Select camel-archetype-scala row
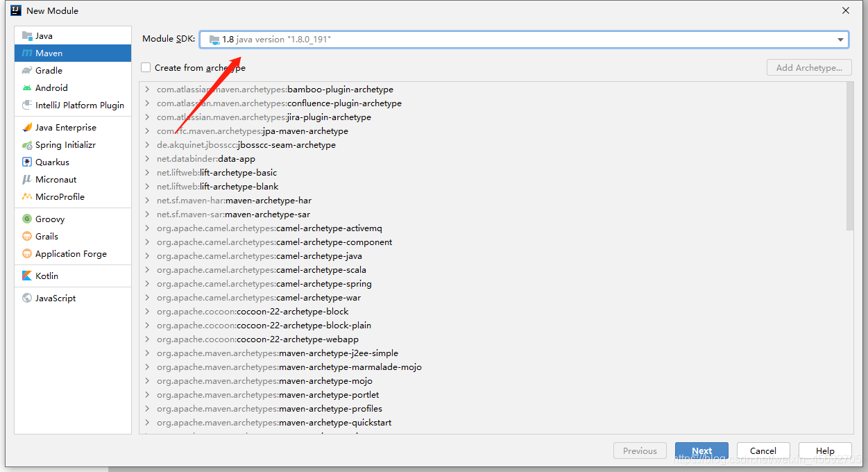Image resolution: width=868 pixels, height=472 pixels. [x=496, y=270]
